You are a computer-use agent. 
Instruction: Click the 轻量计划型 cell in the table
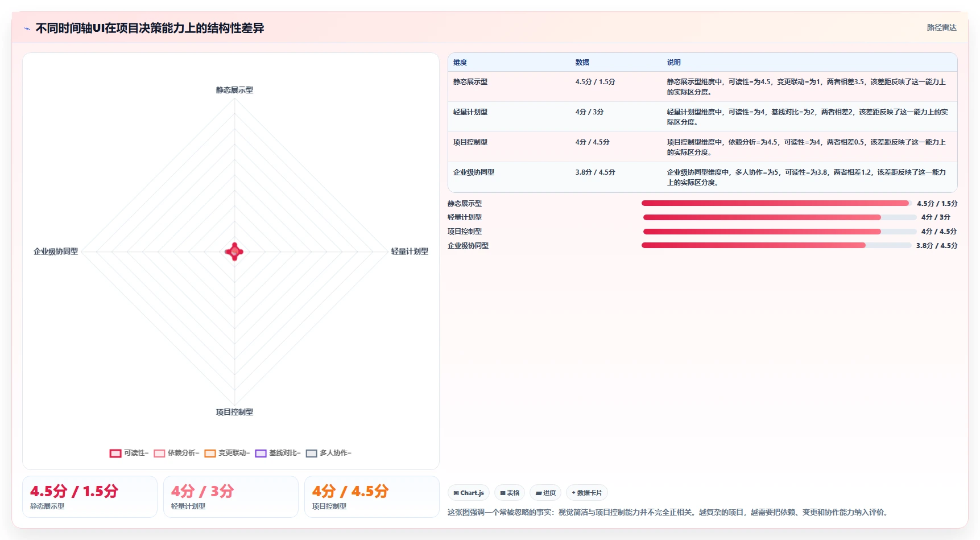470,112
